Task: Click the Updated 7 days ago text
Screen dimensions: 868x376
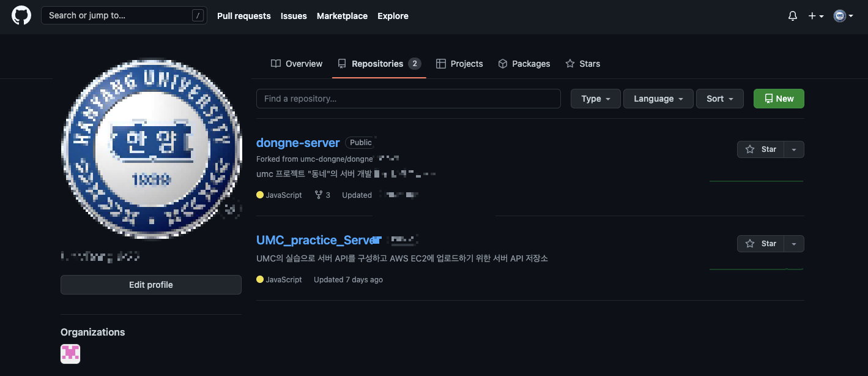Action: (x=348, y=279)
